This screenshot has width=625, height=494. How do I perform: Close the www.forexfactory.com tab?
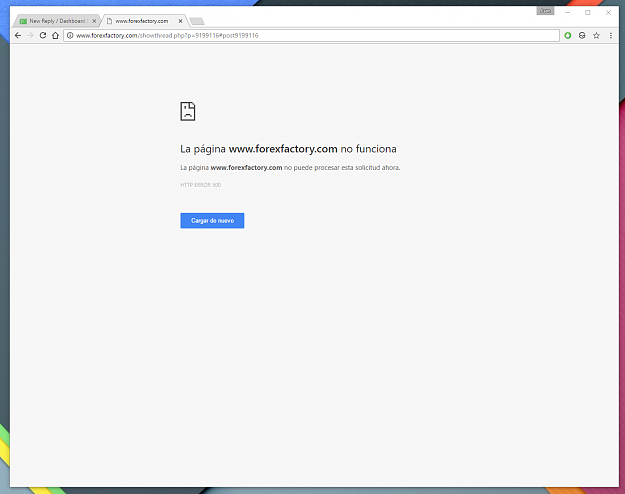point(180,21)
